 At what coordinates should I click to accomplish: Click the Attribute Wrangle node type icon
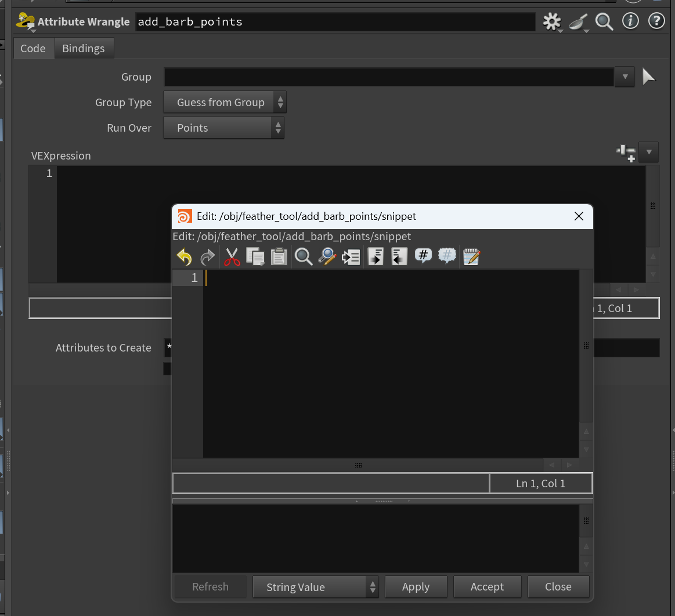[x=26, y=21]
